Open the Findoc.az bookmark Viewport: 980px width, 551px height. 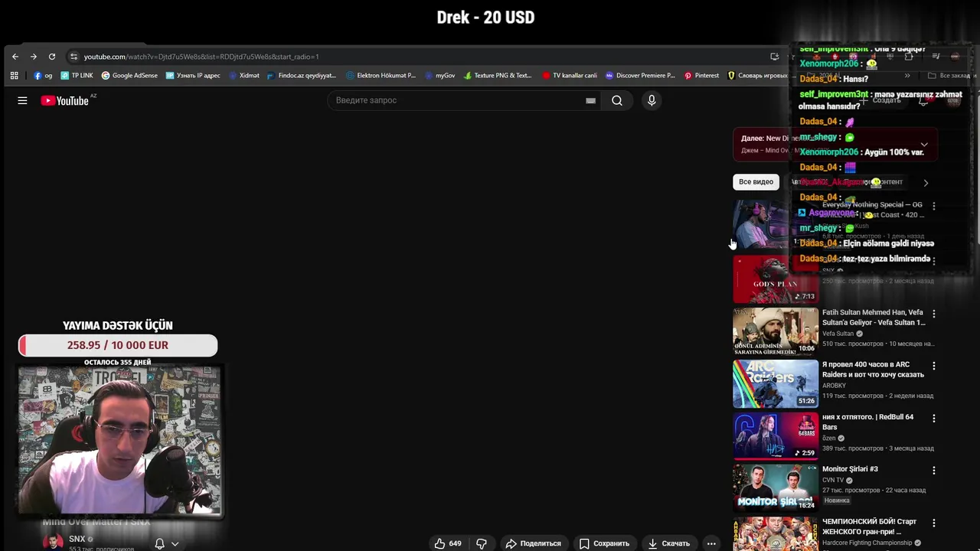click(302, 76)
